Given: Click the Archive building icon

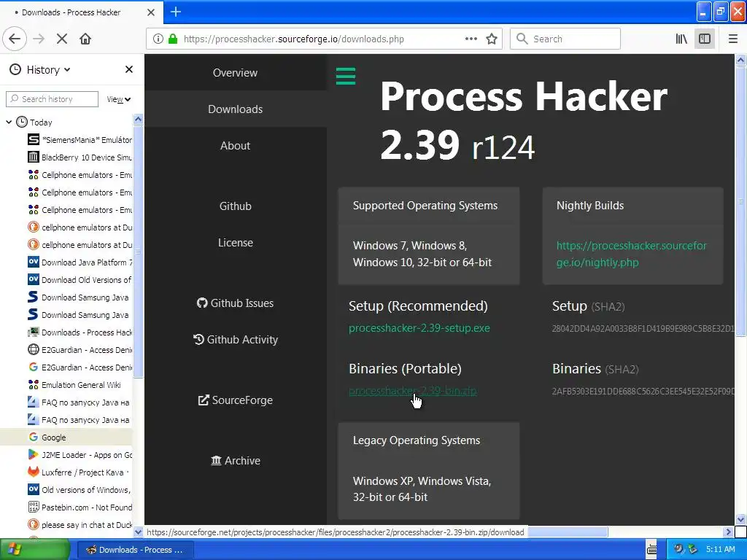Looking at the screenshot, I should (216, 461).
